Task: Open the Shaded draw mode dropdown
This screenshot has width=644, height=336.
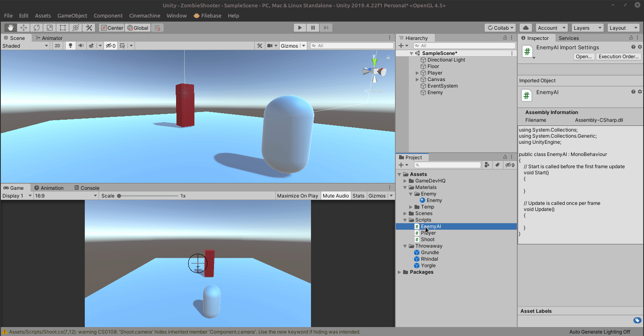Action: [25, 46]
